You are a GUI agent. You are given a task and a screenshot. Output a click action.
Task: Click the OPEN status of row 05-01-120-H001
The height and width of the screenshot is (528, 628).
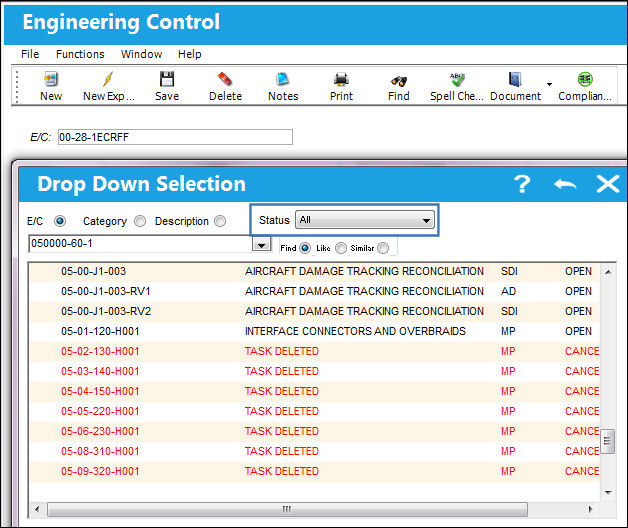(578, 332)
